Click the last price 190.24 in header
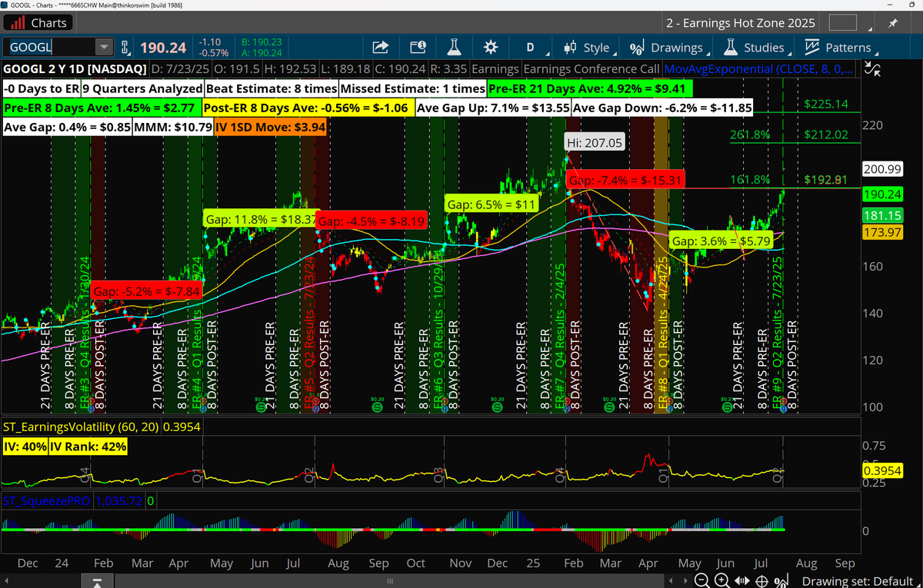 click(163, 48)
